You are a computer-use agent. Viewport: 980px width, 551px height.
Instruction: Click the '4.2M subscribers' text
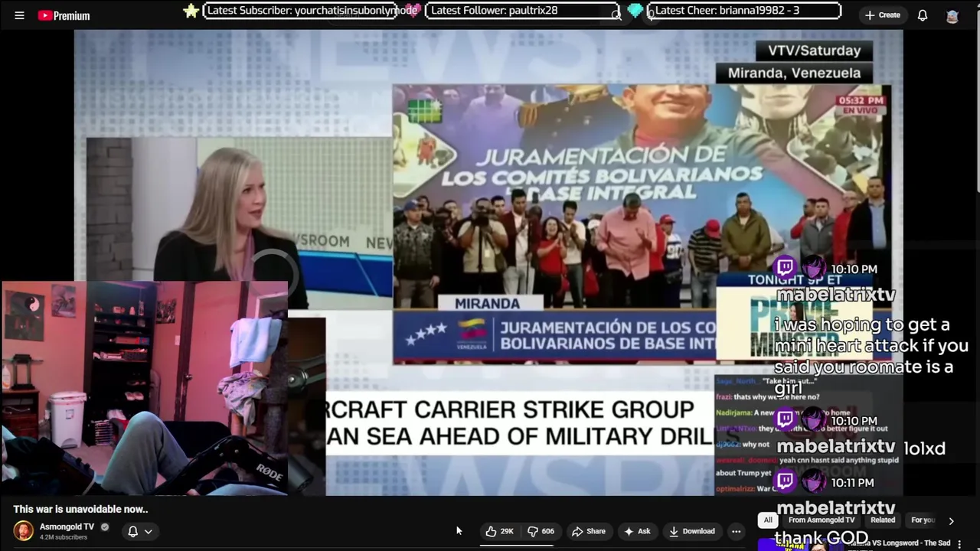[x=64, y=537]
